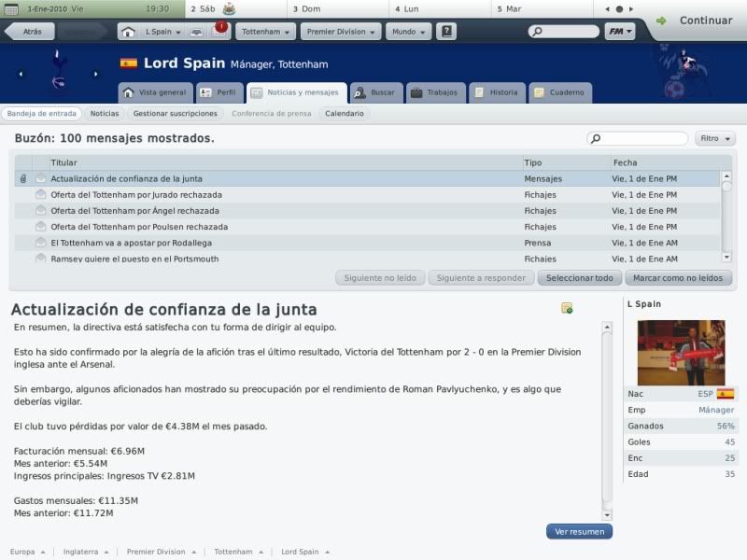747x560 pixels.
Task: Switch to the Perfil tab
Action: pyautogui.click(x=219, y=92)
